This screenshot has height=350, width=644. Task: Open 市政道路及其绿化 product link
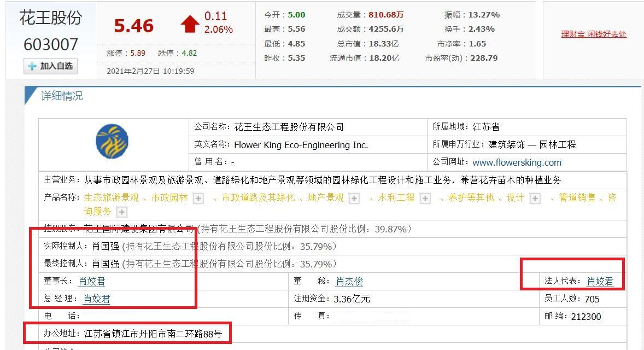click(259, 197)
